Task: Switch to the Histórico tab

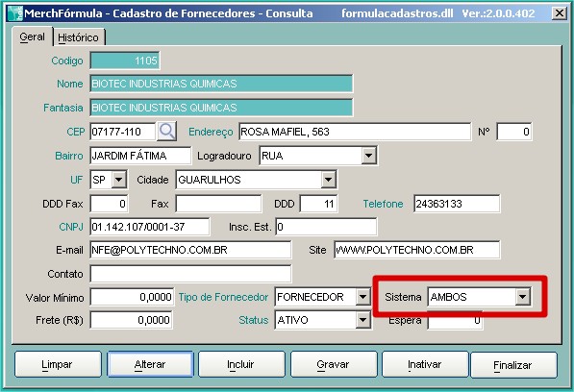Action: [78, 37]
